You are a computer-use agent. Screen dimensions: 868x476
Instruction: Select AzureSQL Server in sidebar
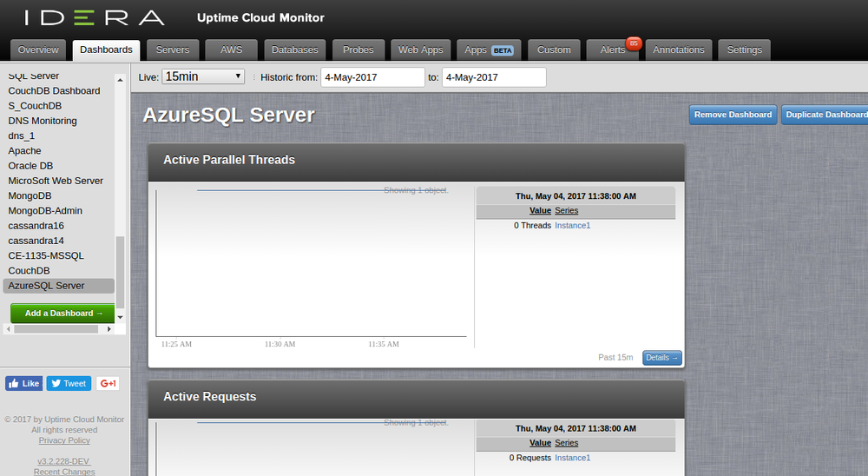(x=59, y=286)
